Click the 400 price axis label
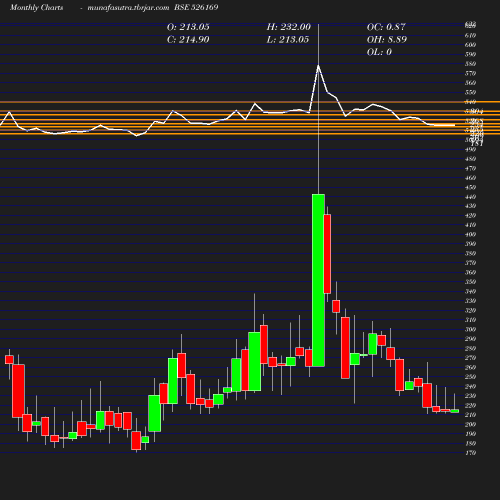Viewport: 500px width, 500px height. click(470, 234)
